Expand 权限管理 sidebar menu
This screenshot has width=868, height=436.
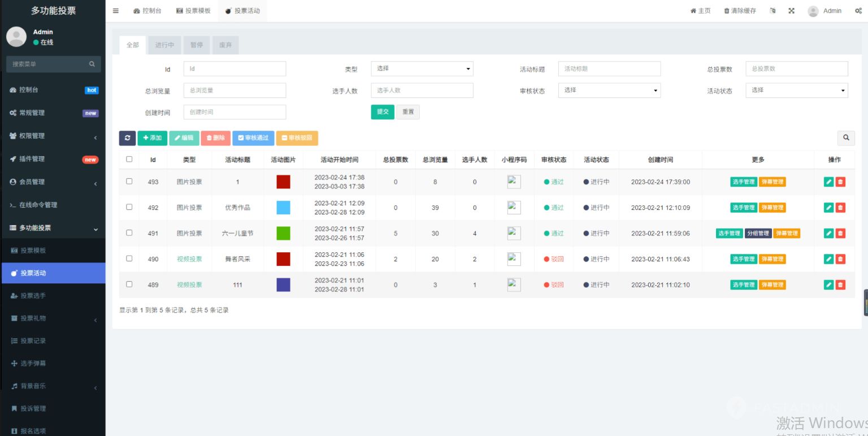pos(53,136)
